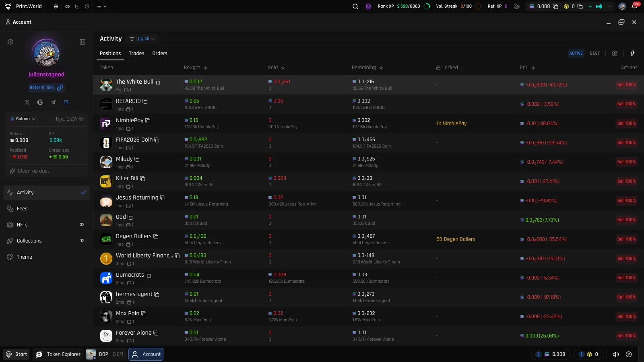
Task: Connect the Telegram account icon
Action: [53, 102]
